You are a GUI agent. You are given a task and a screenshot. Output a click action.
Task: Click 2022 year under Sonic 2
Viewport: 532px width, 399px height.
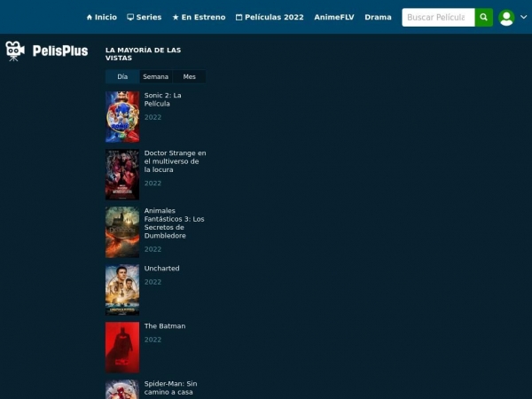click(x=153, y=117)
